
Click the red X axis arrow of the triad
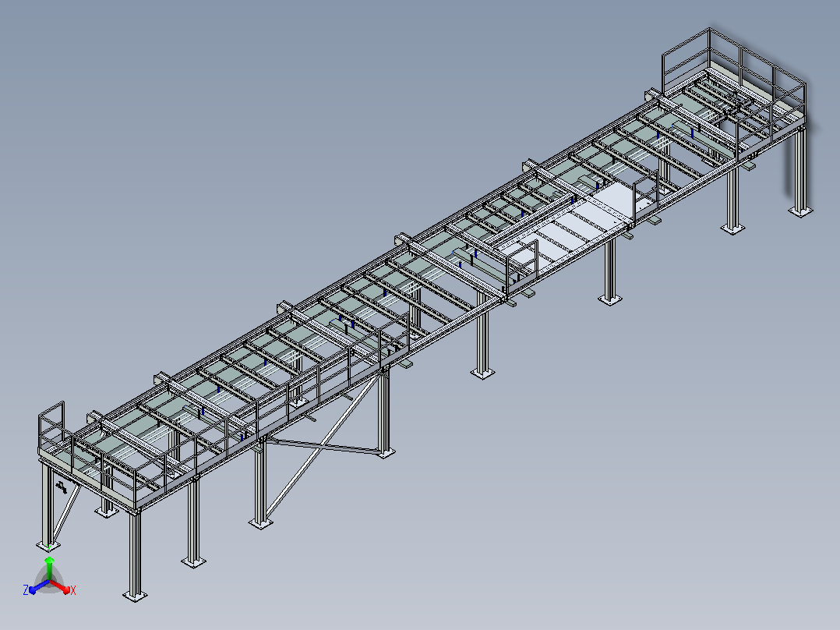(61, 586)
